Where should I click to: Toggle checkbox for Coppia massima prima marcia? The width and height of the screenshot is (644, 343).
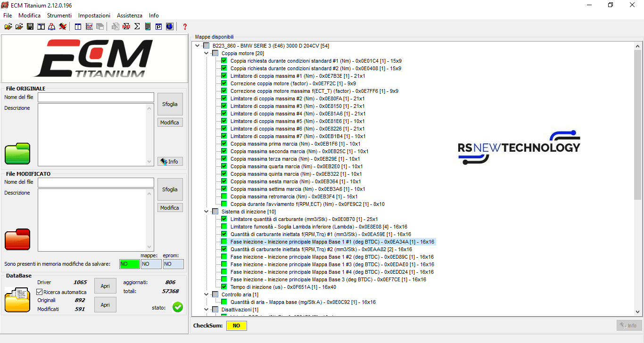tap(224, 144)
